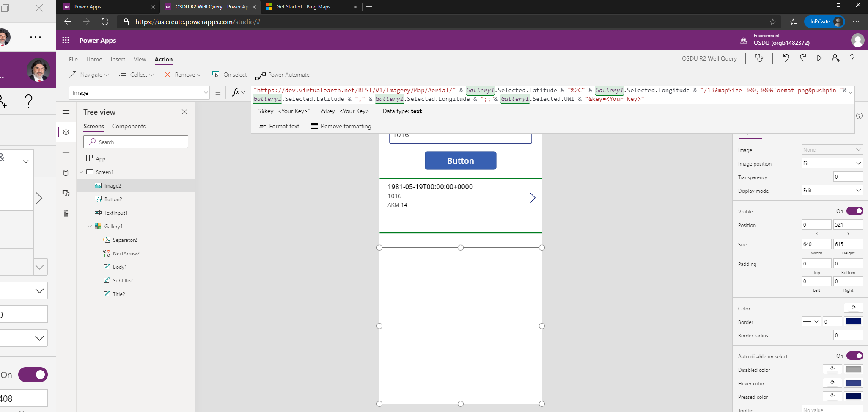Toggle the Visible switch off
868x412 pixels.
click(854, 211)
